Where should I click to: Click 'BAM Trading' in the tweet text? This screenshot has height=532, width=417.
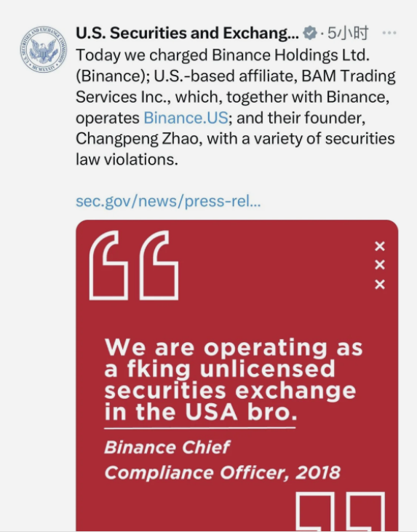349,76
